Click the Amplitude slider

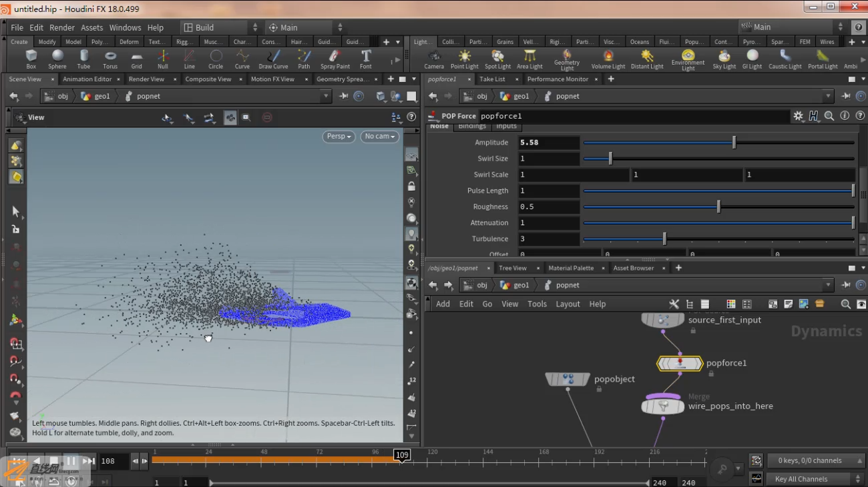point(718,143)
